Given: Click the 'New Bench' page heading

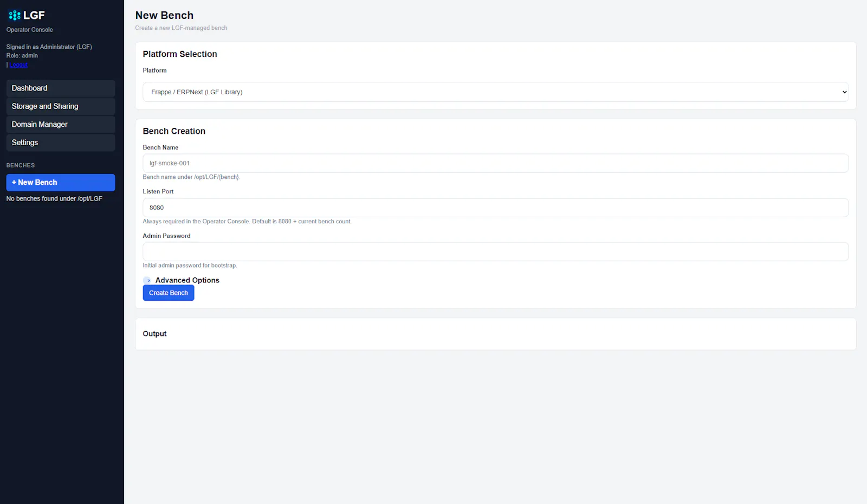Looking at the screenshot, I should pos(164,15).
